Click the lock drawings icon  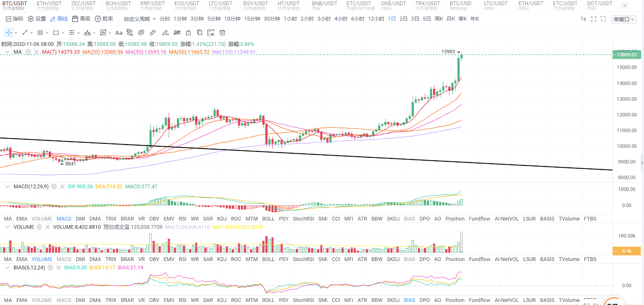tap(189, 33)
